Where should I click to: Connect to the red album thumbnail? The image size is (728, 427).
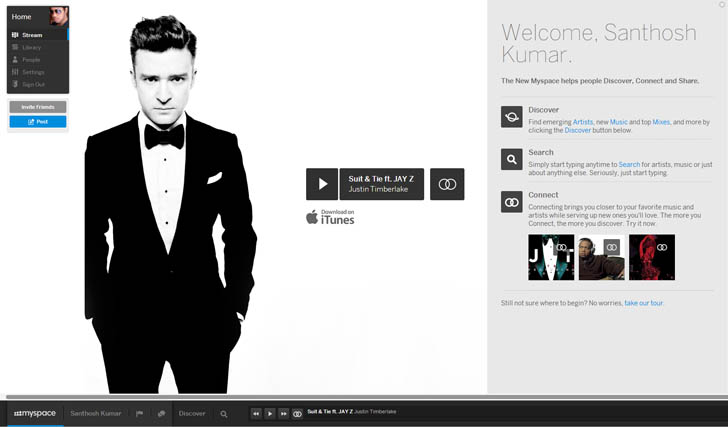(662, 247)
